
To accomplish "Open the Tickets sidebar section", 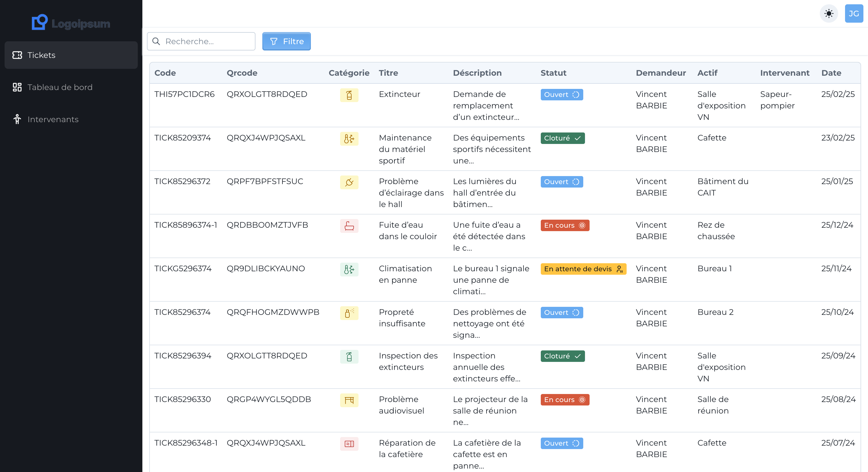I will point(71,55).
